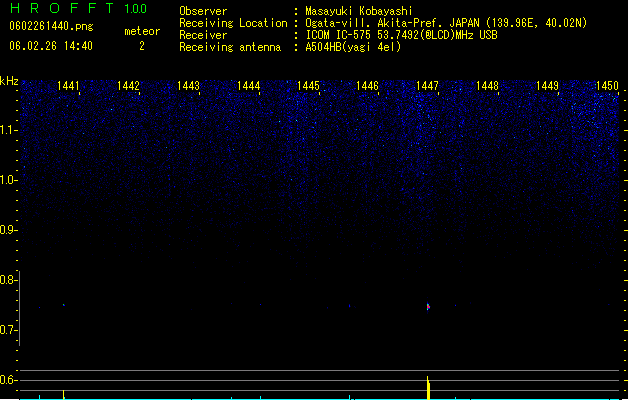Click the short yellow bar near 1441
The image size is (629, 400).
(x=63, y=394)
